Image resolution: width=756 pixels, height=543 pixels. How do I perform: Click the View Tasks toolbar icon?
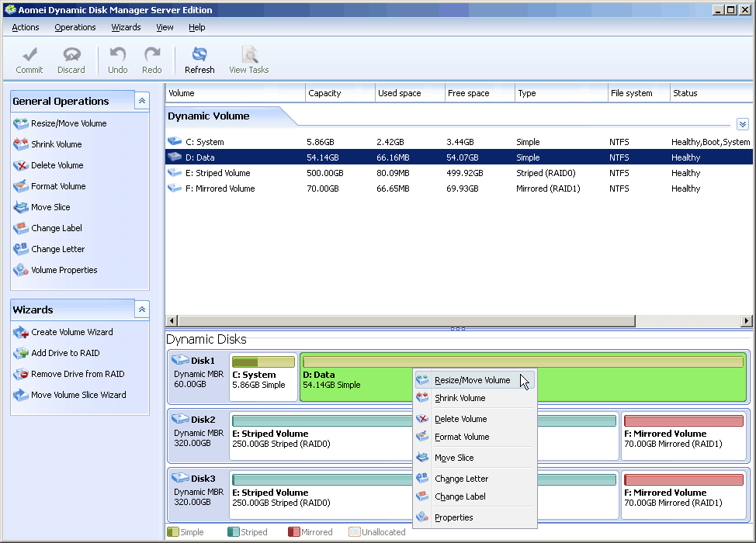pos(249,55)
